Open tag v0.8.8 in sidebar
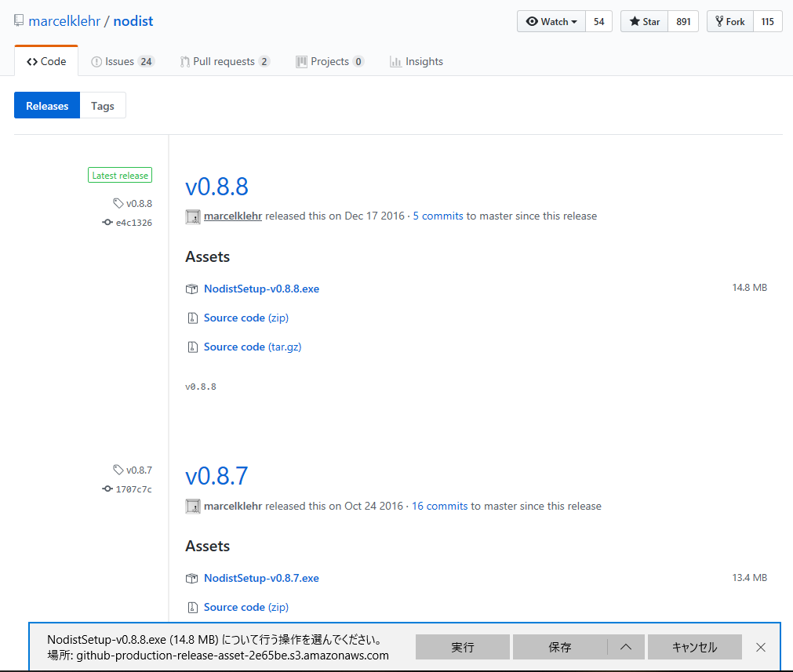This screenshot has height=672, width=793. click(139, 203)
